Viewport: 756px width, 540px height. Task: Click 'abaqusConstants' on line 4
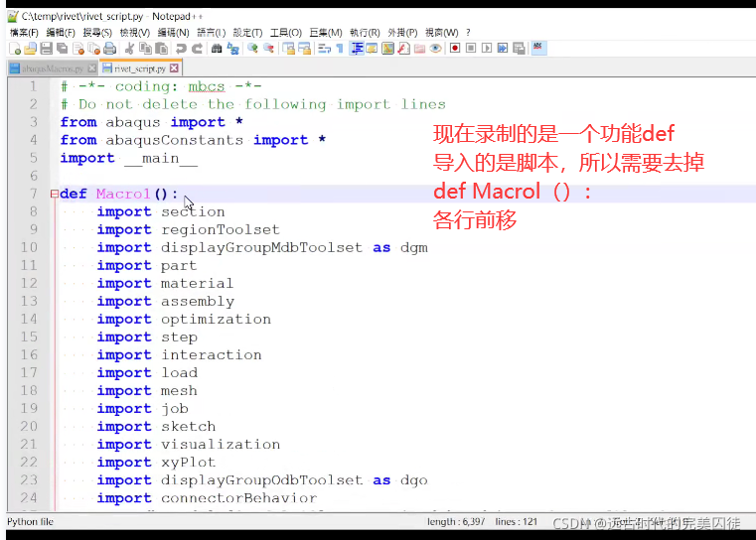174,140
